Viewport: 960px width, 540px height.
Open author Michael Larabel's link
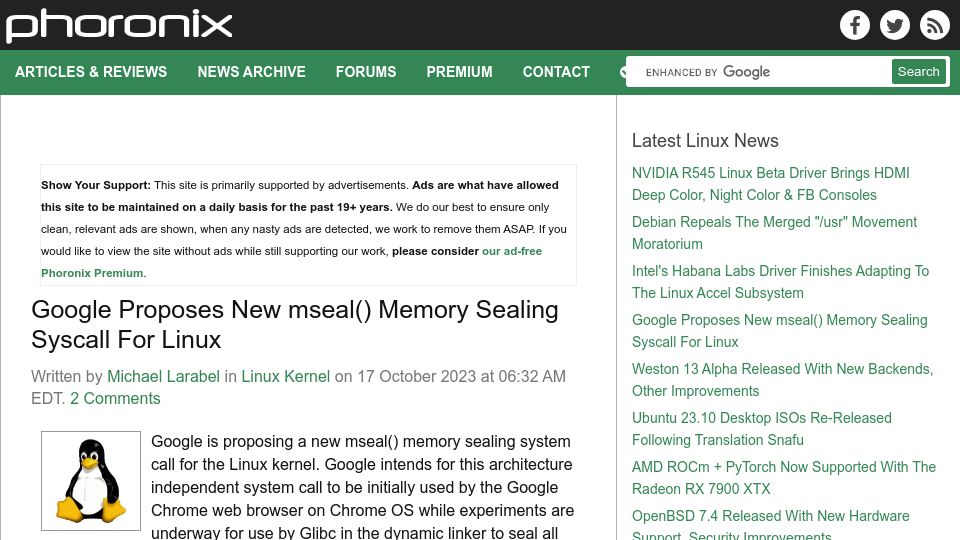(163, 376)
